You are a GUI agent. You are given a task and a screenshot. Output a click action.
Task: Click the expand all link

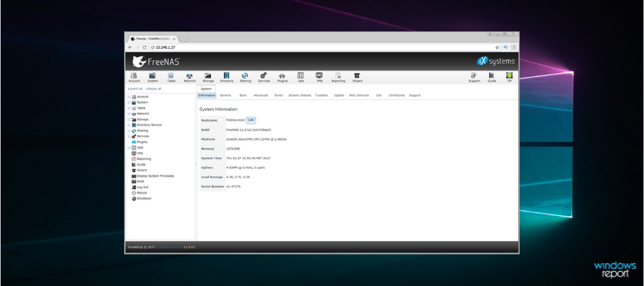135,89
